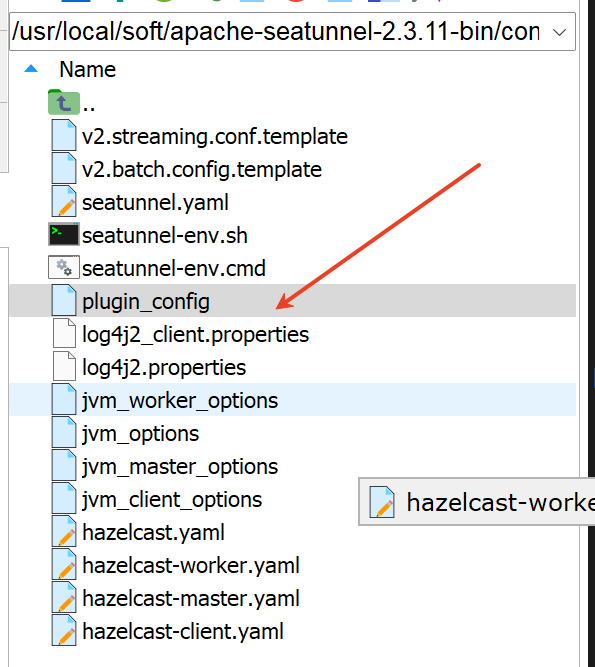Select jvm_client_options file name
This screenshot has width=595, height=667.
[x=172, y=500]
